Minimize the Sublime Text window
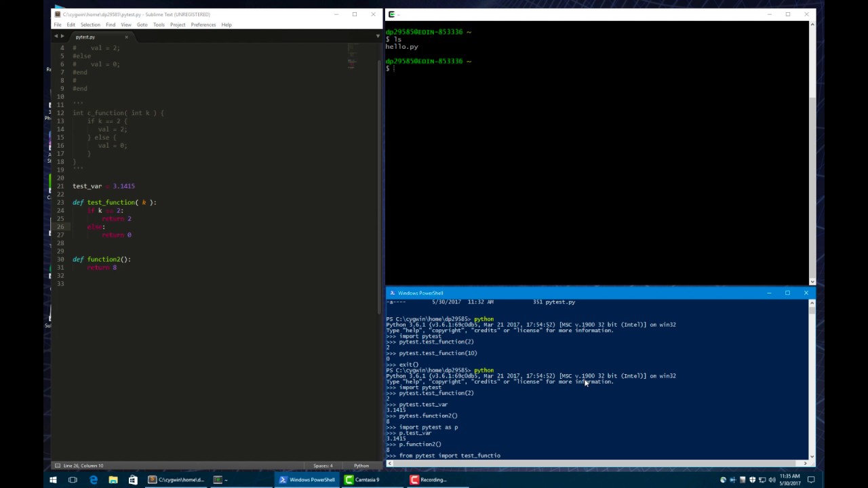The height and width of the screenshot is (488, 868). pos(336,14)
